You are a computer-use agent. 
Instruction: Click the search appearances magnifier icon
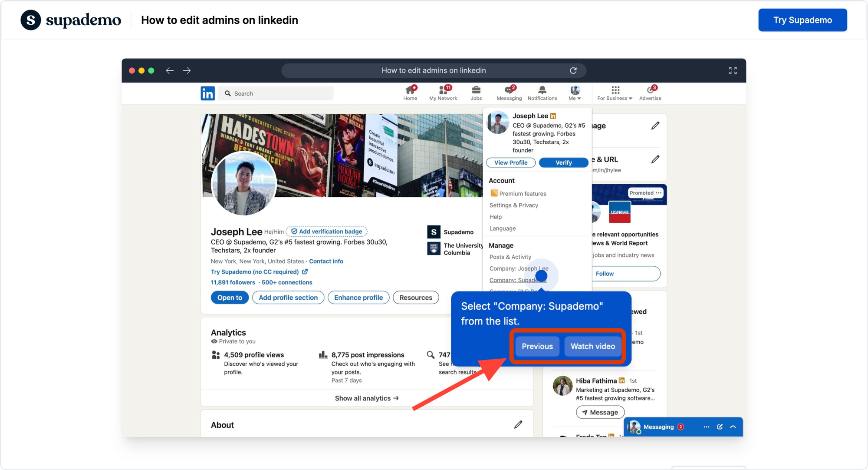pyautogui.click(x=431, y=355)
